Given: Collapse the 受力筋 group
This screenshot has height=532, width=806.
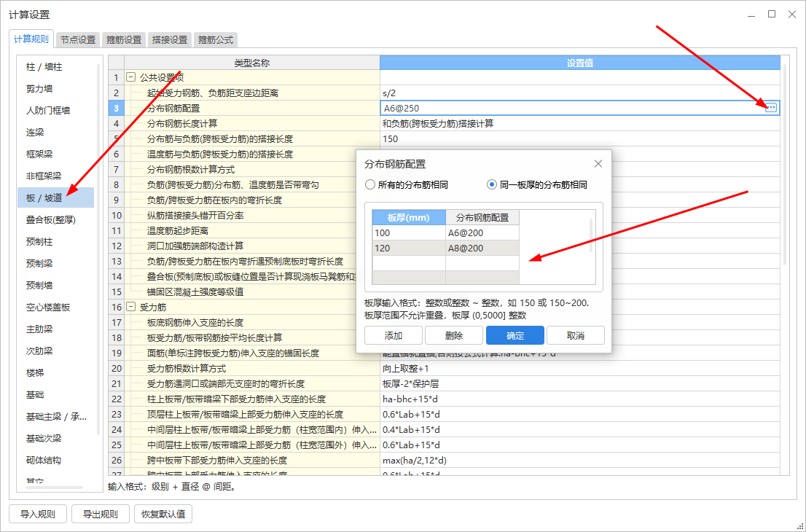Looking at the screenshot, I should click(131, 307).
